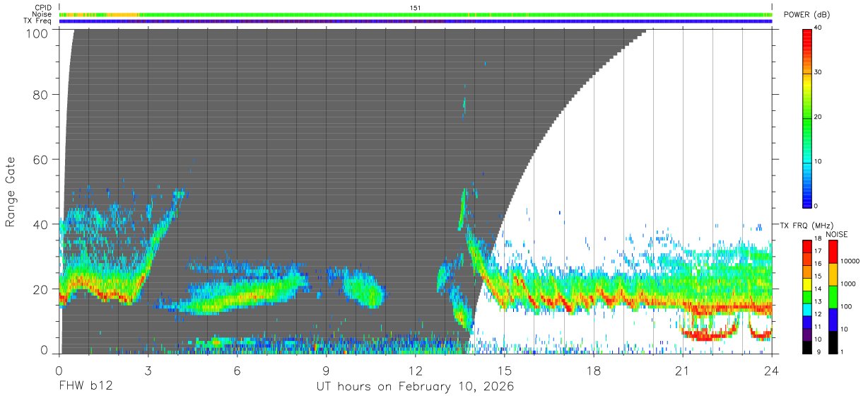Click the CPID label at top left

43,7
